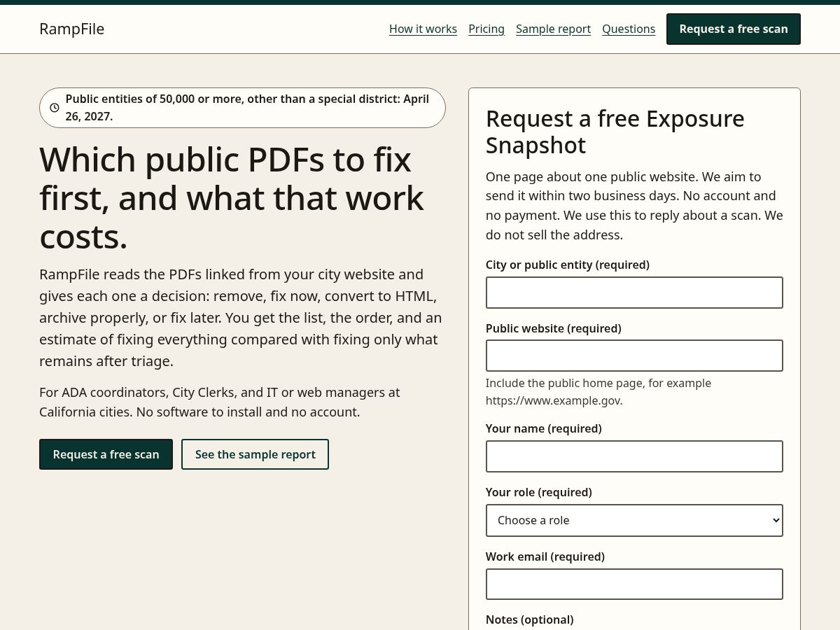Click into the Your name field

pyautogui.click(x=634, y=456)
